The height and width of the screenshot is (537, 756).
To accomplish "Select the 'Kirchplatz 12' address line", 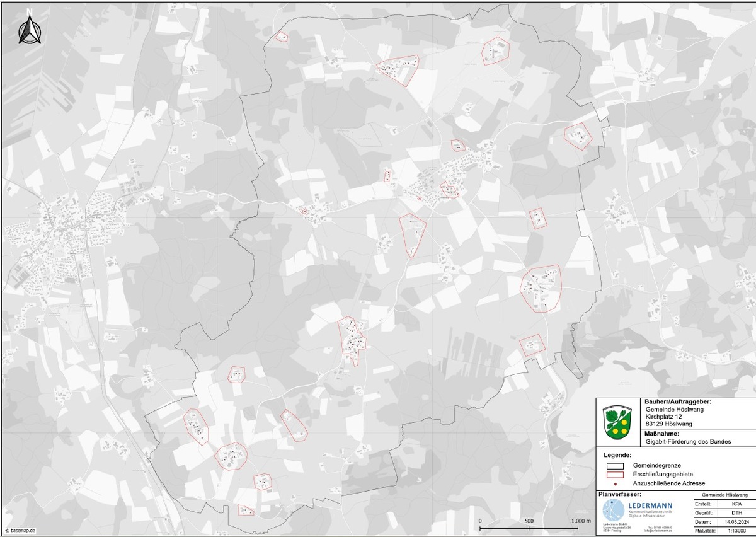I will [x=664, y=417].
